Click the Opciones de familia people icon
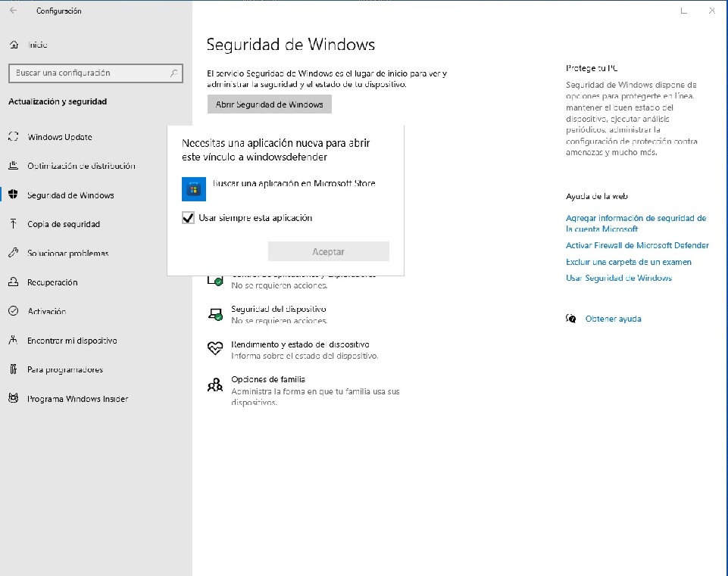The width and height of the screenshot is (728, 576). point(215,385)
